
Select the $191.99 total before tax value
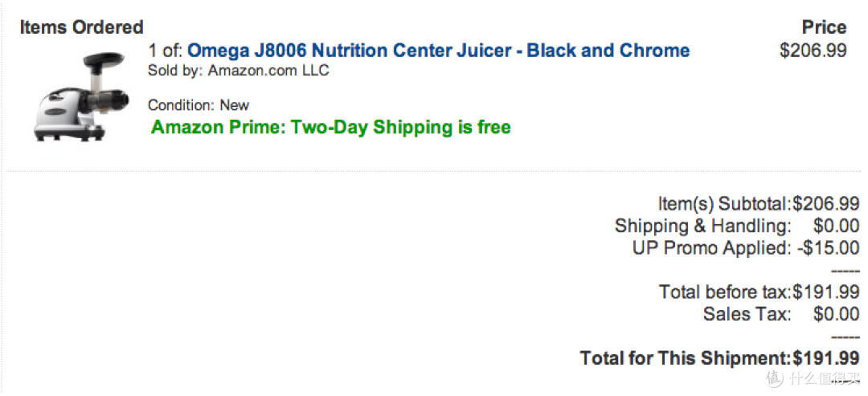tap(826, 292)
